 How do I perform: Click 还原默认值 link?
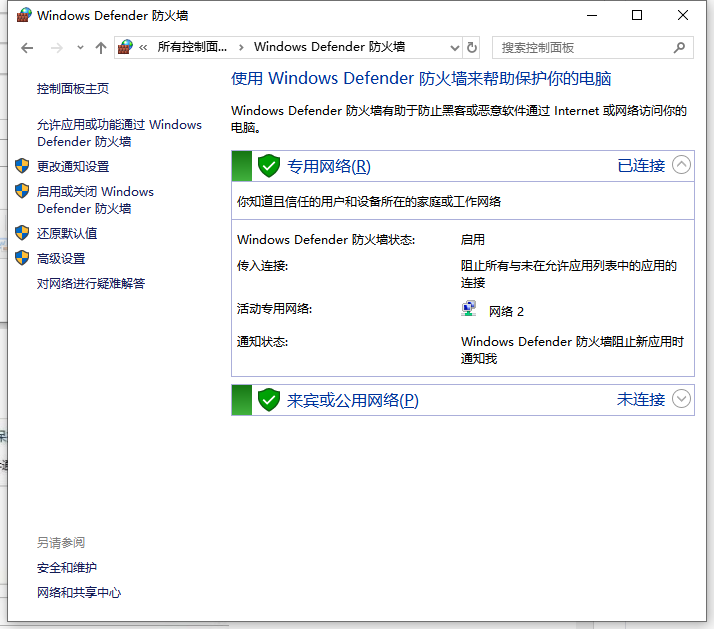click(x=67, y=233)
